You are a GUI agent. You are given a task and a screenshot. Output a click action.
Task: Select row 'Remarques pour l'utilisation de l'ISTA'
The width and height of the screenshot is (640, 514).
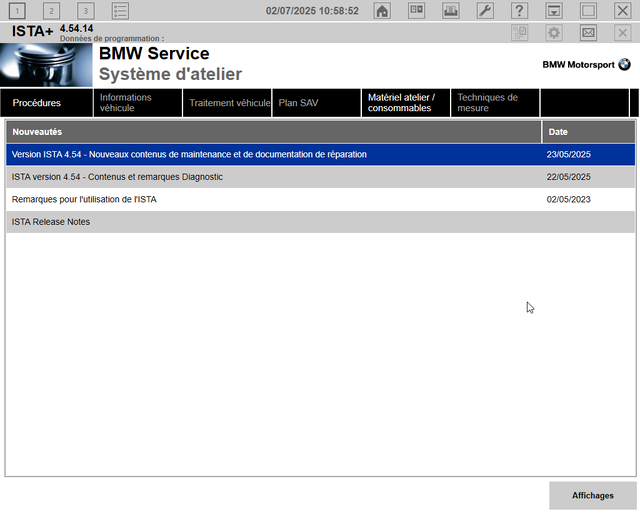click(320, 199)
